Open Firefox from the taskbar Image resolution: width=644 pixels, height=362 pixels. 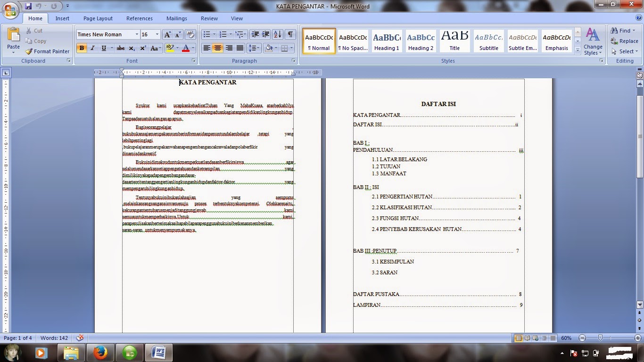pos(100,352)
